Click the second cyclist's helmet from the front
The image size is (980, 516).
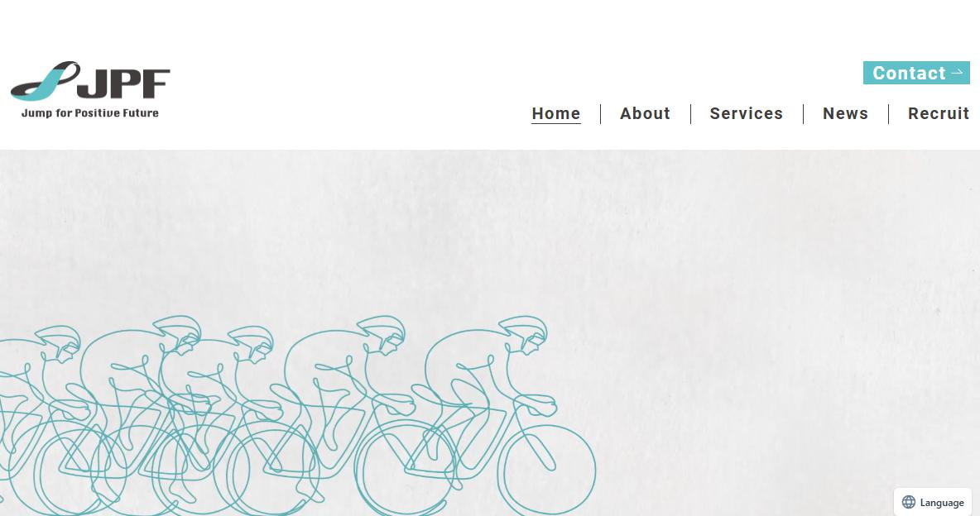pos(382,327)
